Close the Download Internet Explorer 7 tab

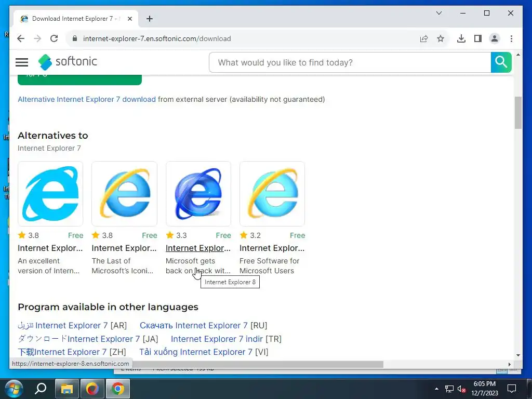pyautogui.click(x=129, y=19)
